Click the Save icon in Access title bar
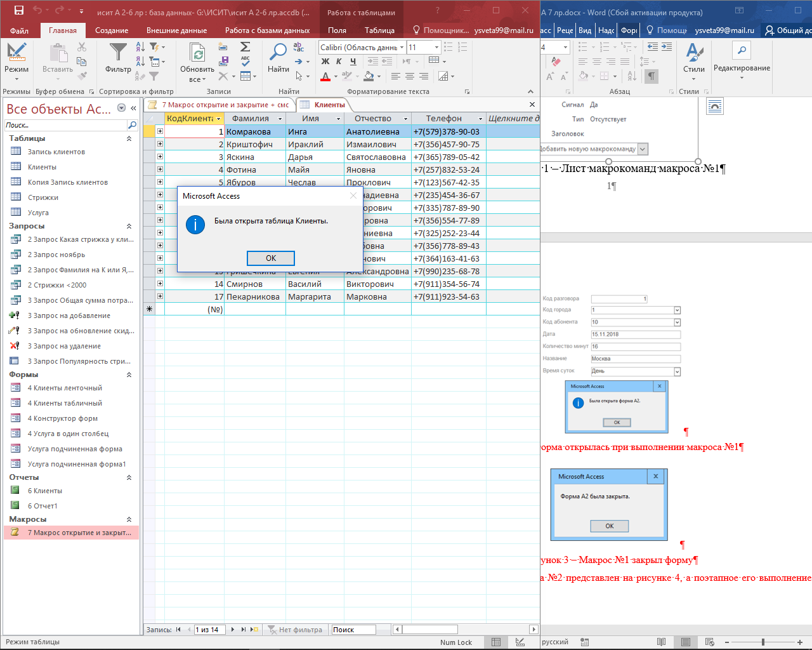 (x=19, y=11)
